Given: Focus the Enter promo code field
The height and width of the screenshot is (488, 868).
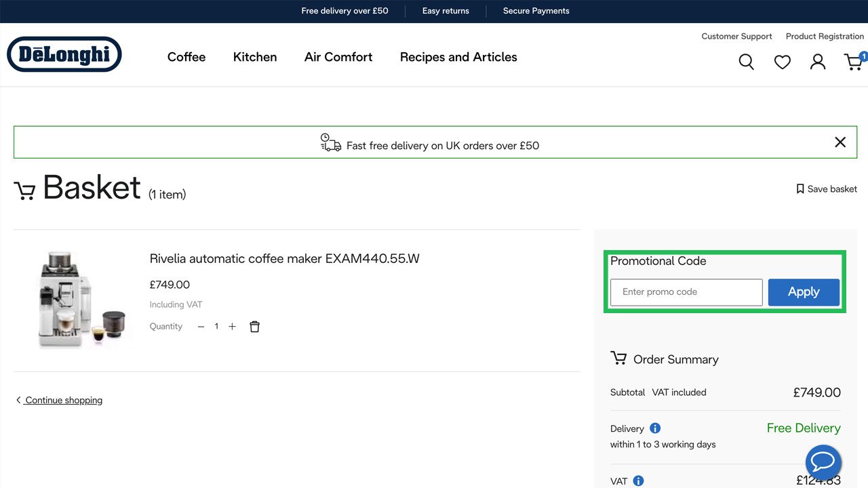Looking at the screenshot, I should (686, 292).
